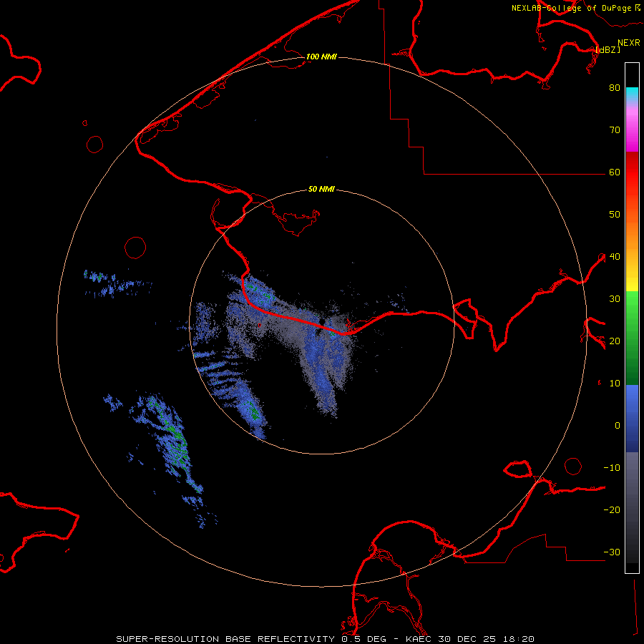Click the 10 dBZ scale value
Image resolution: width=644 pixels, height=644 pixels.
coord(615,384)
